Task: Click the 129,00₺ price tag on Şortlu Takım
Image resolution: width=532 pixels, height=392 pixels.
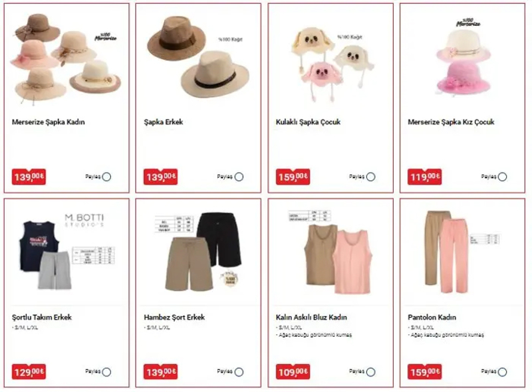Action: pos(29,372)
